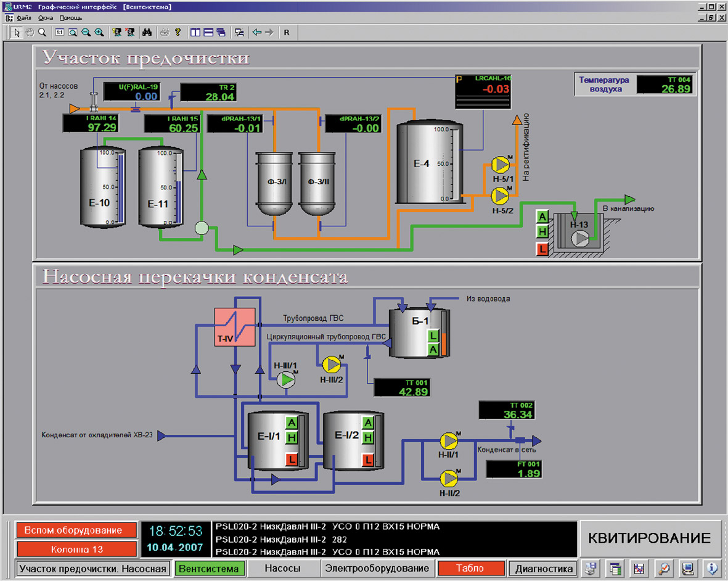Open the Помощь menu
Screen dimensions: 728x581
pos(70,18)
